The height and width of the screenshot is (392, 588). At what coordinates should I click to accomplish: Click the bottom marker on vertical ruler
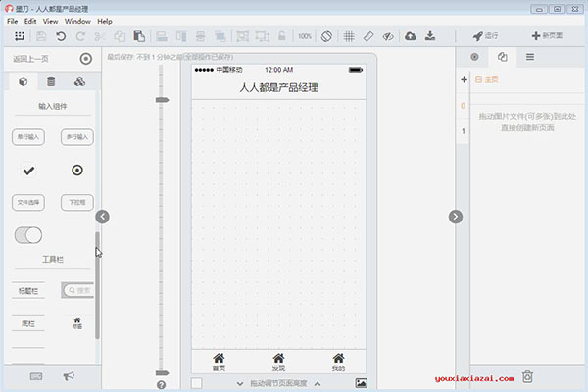163,372
